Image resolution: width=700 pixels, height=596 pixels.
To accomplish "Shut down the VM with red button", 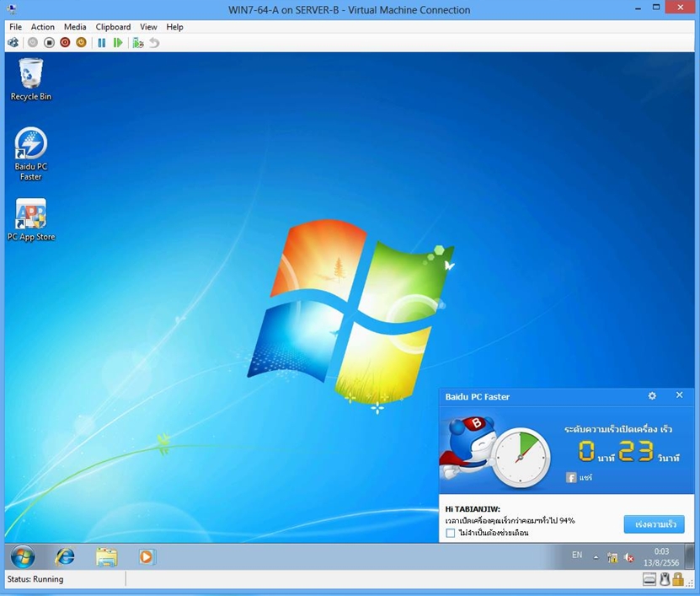I will tap(65, 42).
